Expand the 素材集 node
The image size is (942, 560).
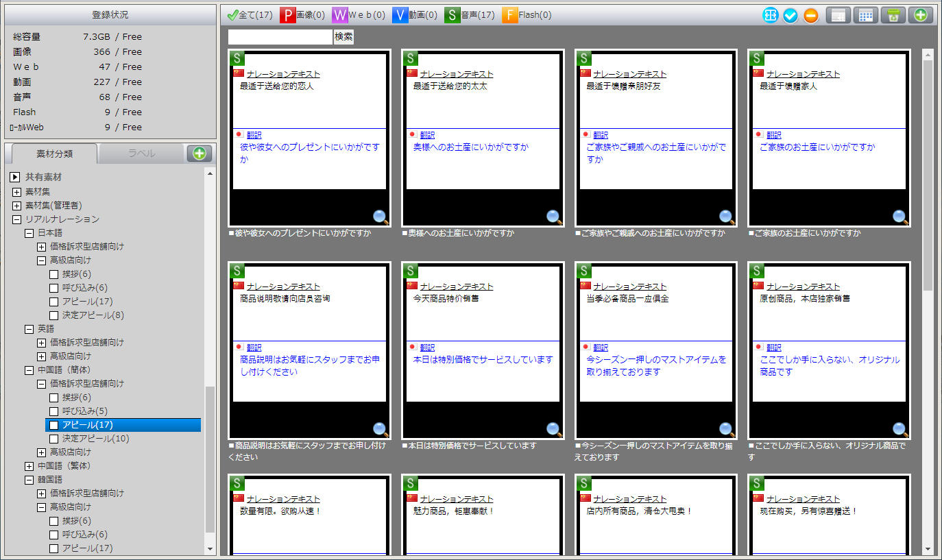pyautogui.click(x=17, y=192)
